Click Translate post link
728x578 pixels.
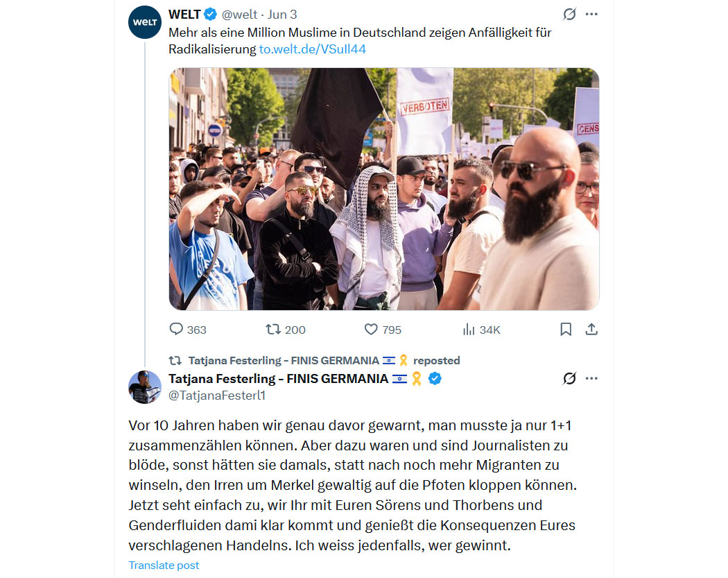[x=164, y=565]
